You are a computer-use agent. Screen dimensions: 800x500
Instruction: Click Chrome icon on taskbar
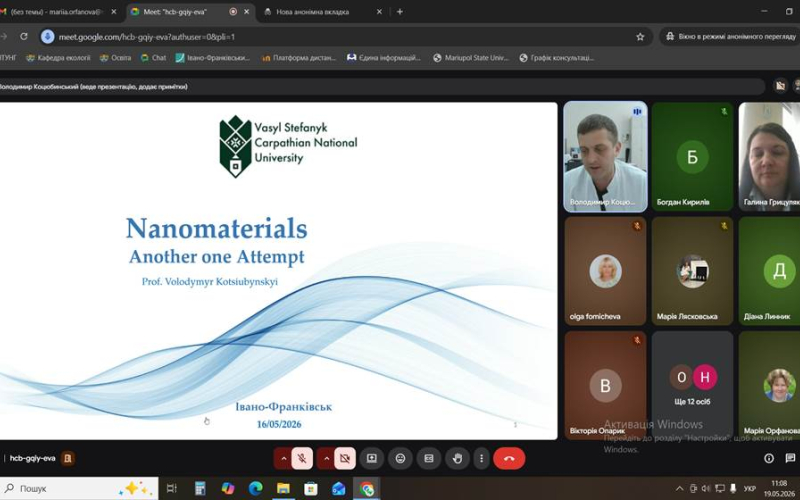367,488
